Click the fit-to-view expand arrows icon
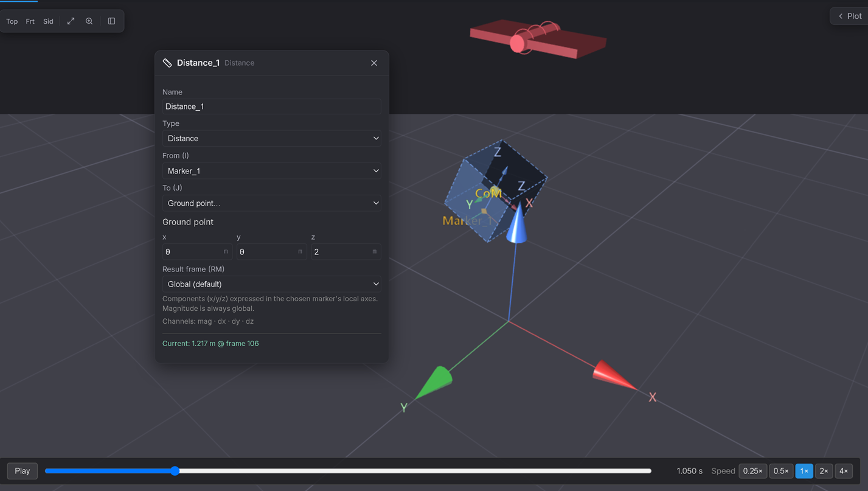 point(71,21)
